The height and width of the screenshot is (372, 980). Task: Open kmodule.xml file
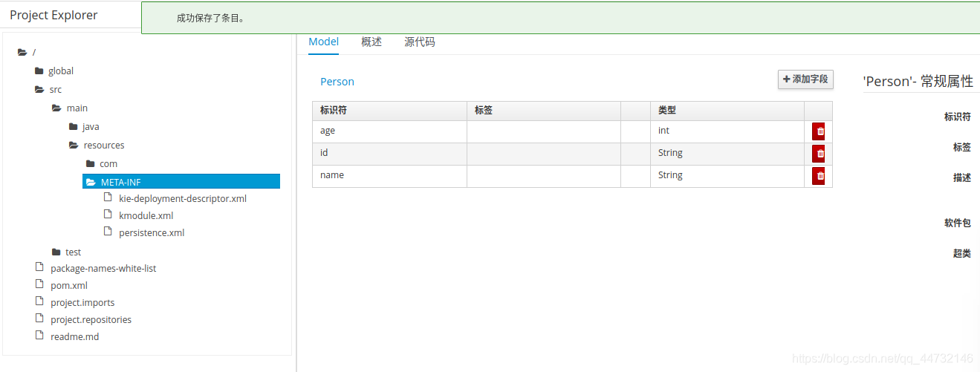[x=146, y=216]
